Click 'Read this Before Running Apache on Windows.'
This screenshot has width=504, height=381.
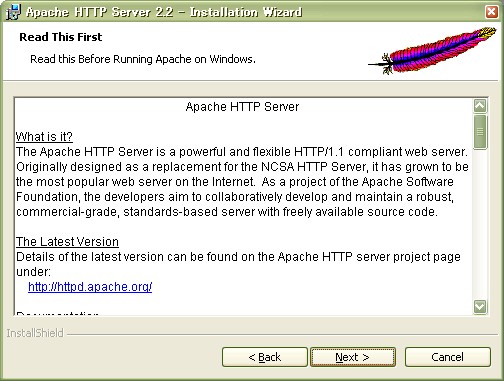click(x=143, y=59)
